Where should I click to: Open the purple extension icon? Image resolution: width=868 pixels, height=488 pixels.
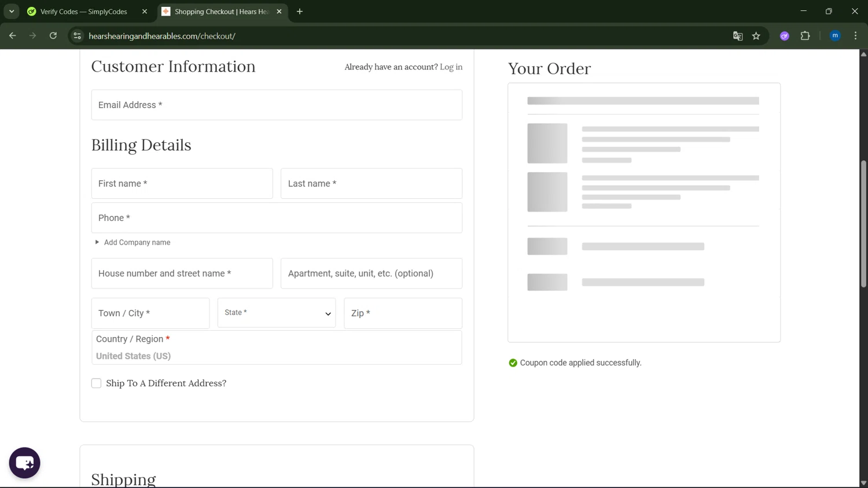785,36
